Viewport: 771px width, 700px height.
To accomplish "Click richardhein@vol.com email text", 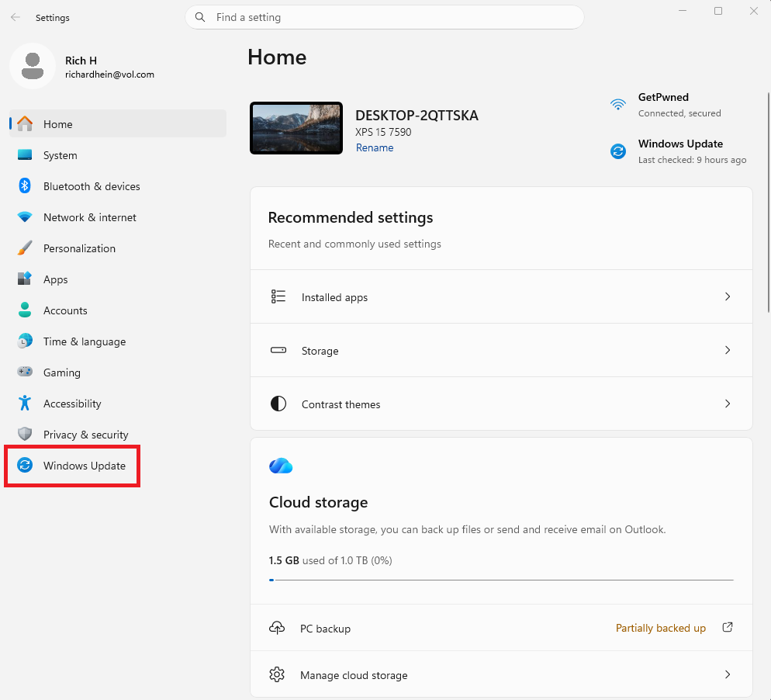I will click(x=109, y=75).
